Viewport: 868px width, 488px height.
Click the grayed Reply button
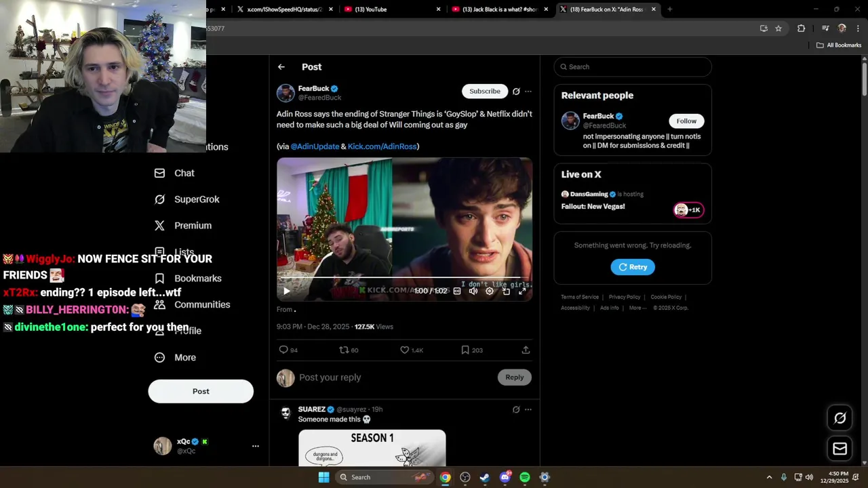tap(515, 378)
